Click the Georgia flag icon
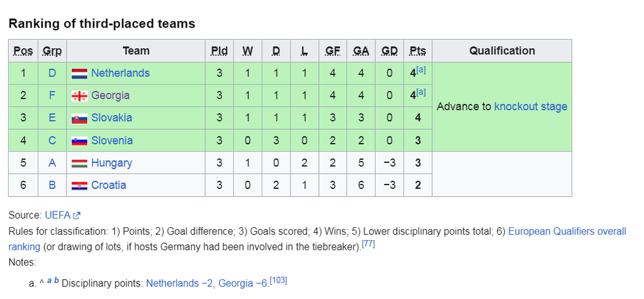 (79, 96)
